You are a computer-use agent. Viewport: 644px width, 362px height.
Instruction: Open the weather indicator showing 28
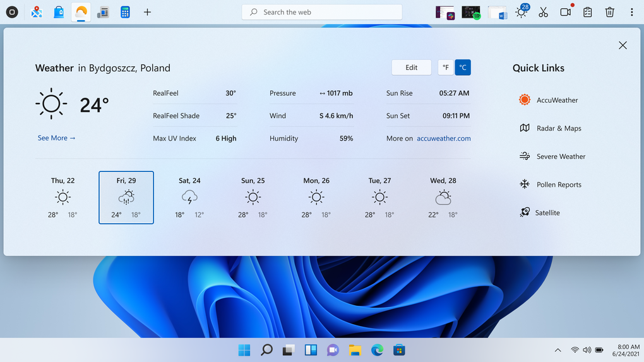coord(522,11)
